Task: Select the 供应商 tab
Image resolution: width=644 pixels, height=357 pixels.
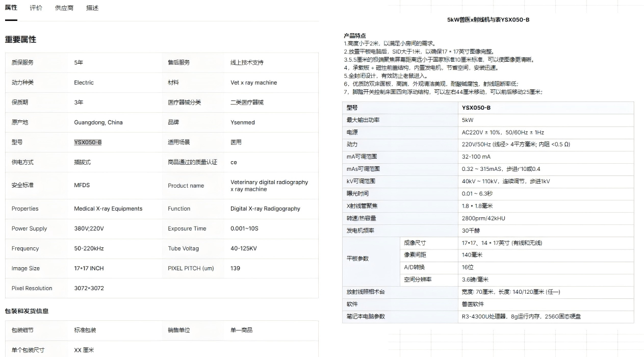Action: click(64, 8)
